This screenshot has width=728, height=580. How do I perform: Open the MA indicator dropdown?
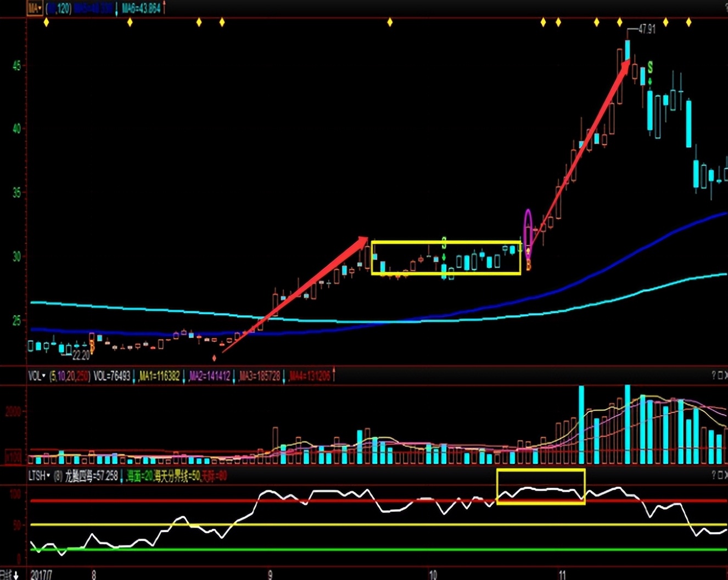(35, 8)
